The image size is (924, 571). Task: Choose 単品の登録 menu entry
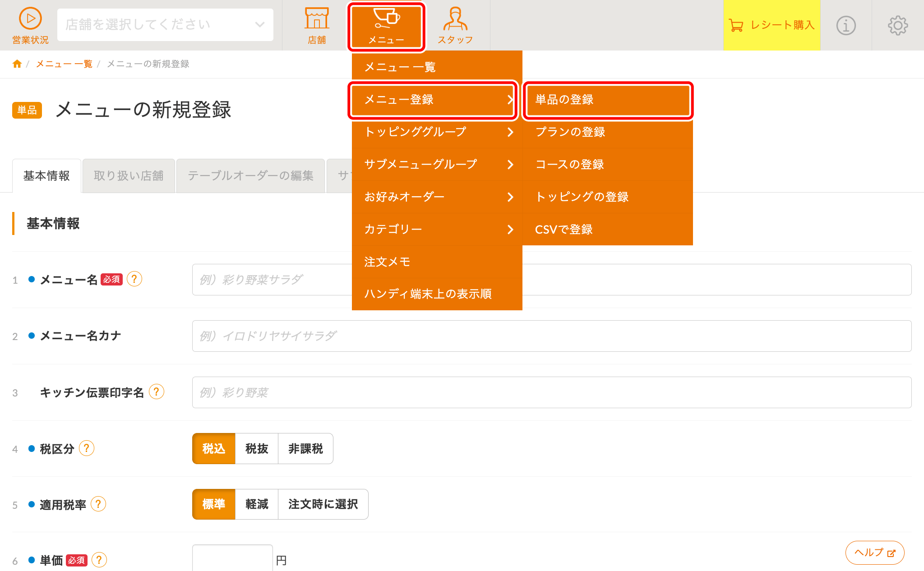(608, 100)
